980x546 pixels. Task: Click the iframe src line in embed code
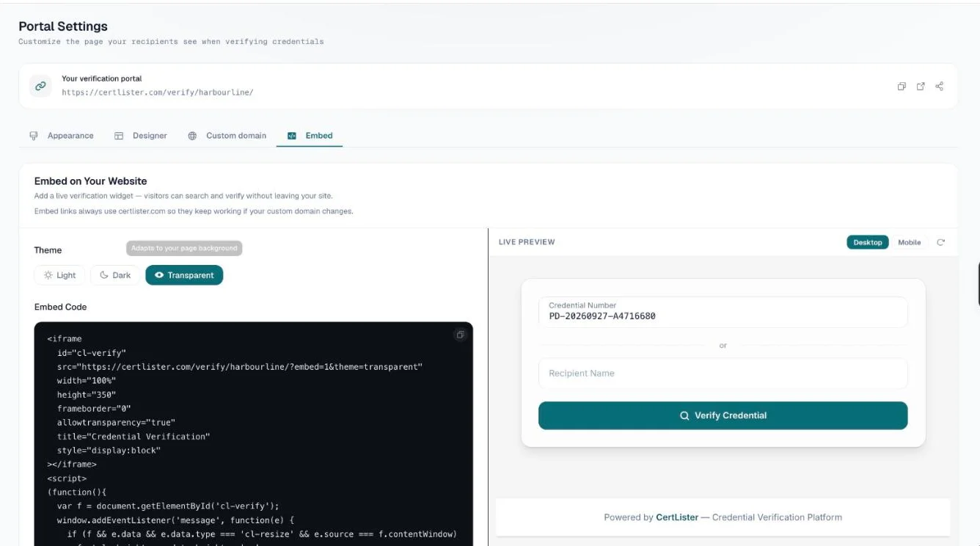[x=240, y=366]
